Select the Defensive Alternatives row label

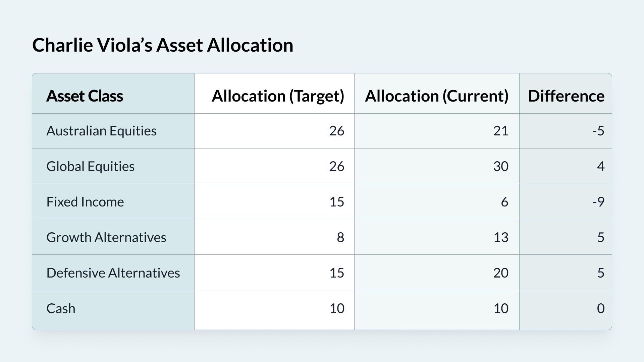(x=113, y=273)
